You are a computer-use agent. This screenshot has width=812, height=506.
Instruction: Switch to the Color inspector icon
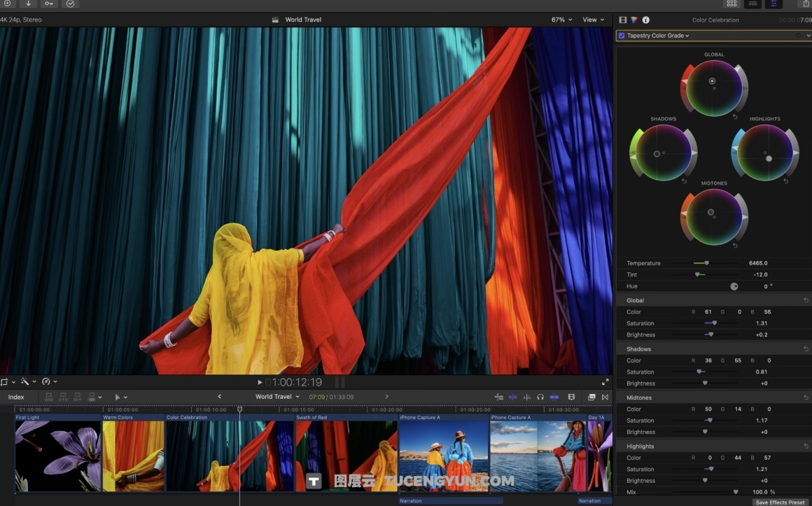pos(633,20)
